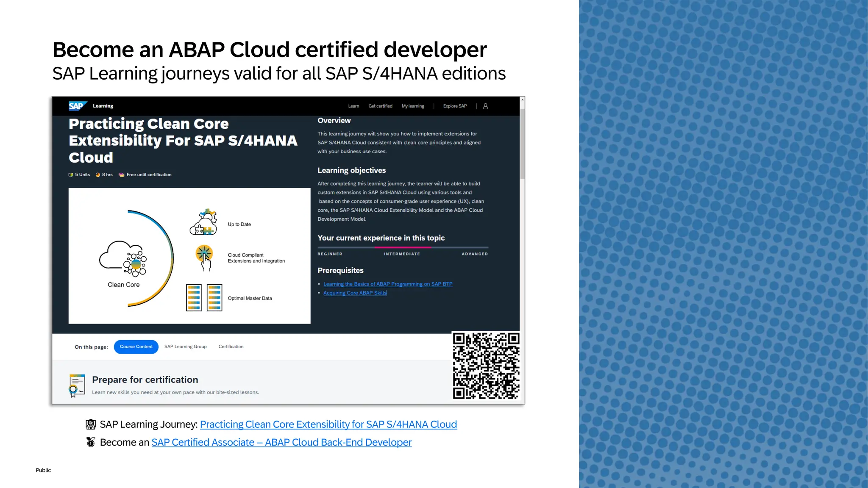The image size is (868, 488).
Task: Click the On this page label
Action: click(x=91, y=347)
